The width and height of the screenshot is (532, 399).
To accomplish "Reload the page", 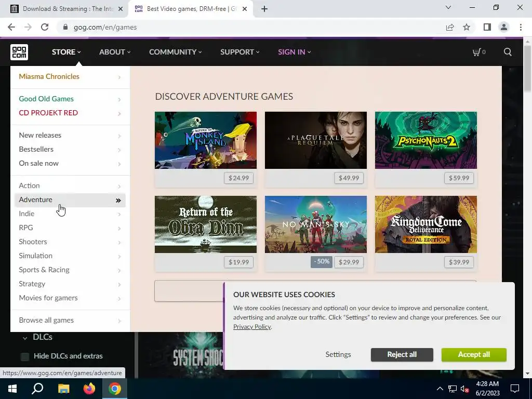I will tap(45, 27).
